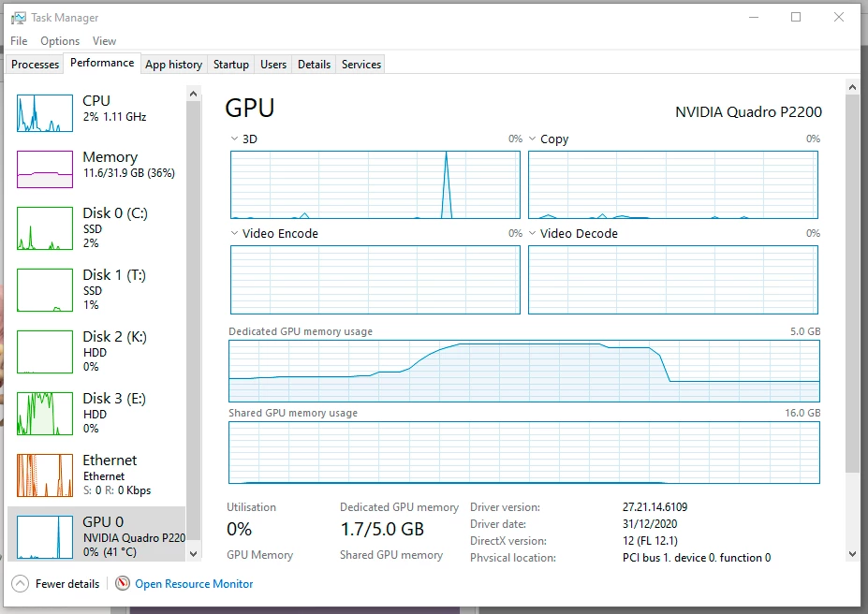Select the Memory usage mini graph
This screenshot has height=614, width=868.
coord(45,169)
